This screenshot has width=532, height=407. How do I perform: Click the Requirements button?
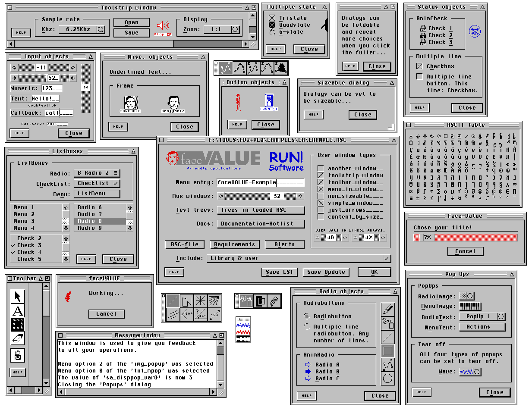click(234, 244)
